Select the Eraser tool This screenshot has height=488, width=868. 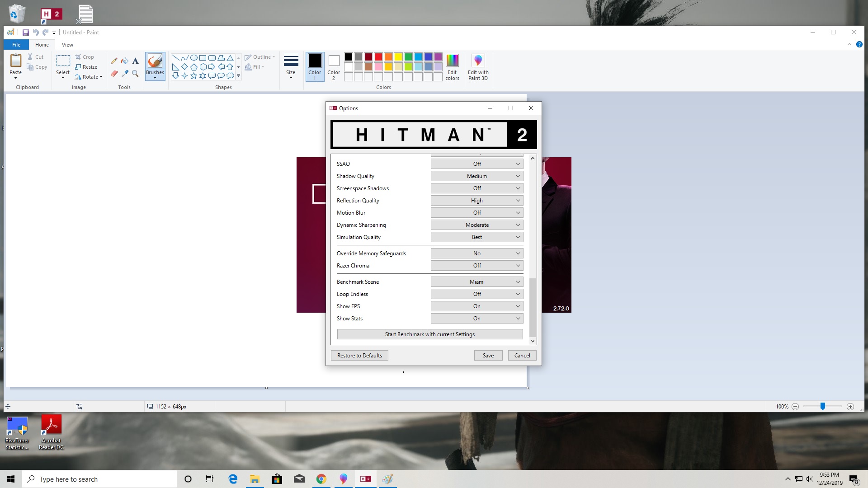tap(114, 73)
